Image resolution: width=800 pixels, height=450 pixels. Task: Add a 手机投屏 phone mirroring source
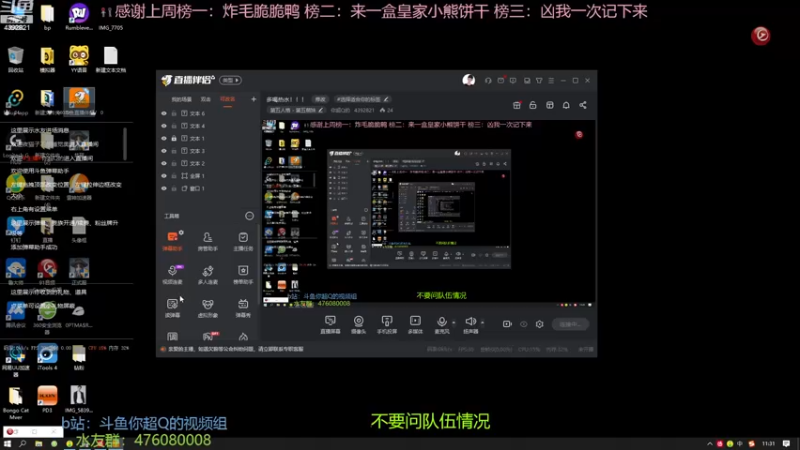tap(387, 324)
